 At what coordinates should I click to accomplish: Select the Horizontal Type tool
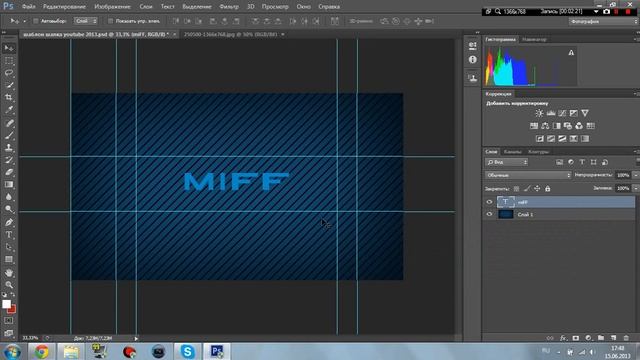pyautogui.click(x=9, y=235)
